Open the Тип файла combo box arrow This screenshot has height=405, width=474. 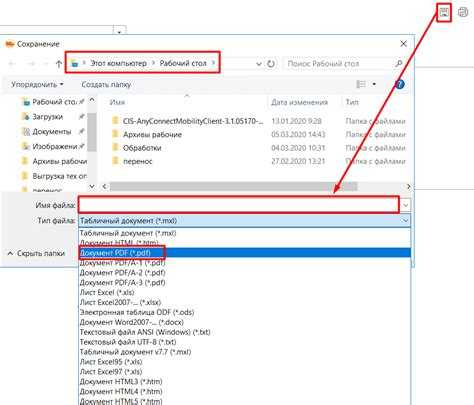(405, 221)
